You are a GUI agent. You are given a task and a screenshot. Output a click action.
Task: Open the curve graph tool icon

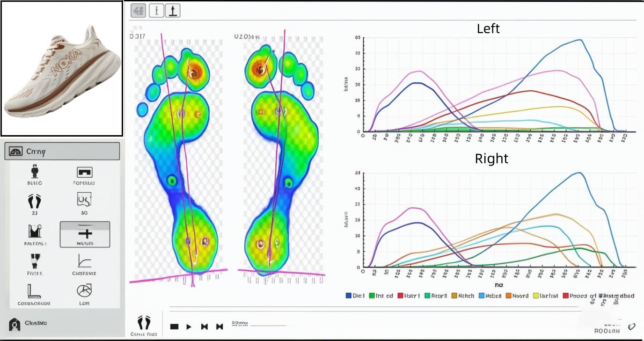(x=85, y=262)
